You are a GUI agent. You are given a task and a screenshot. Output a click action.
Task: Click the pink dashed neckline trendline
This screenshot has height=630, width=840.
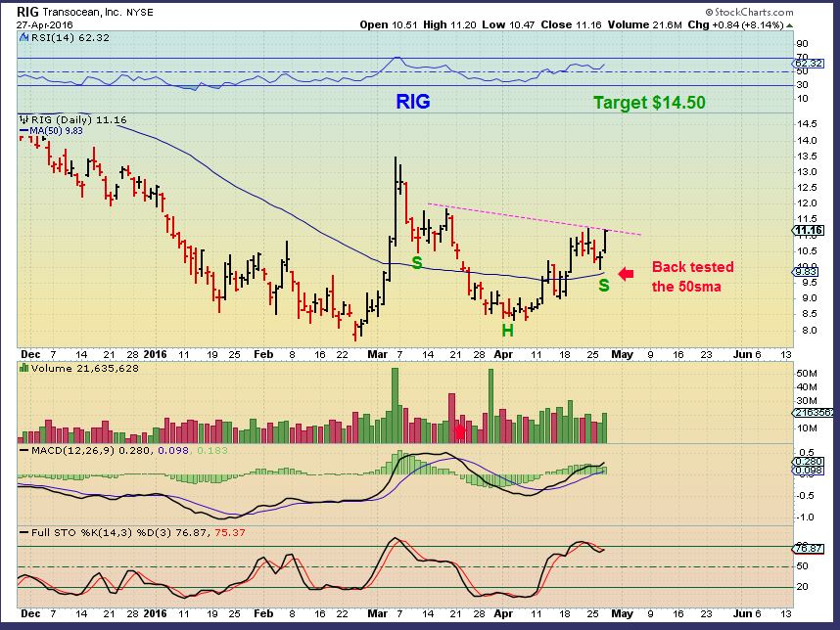click(535, 219)
